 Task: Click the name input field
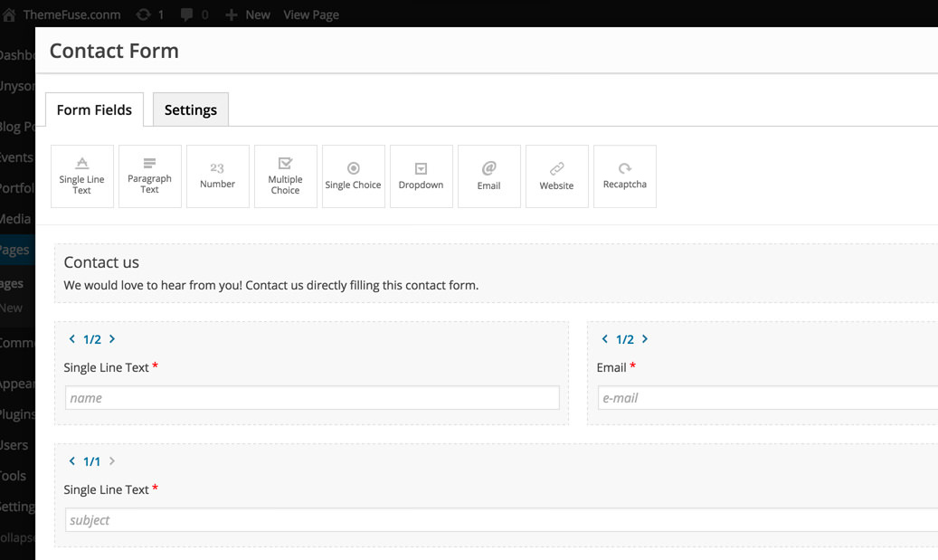(312, 398)
